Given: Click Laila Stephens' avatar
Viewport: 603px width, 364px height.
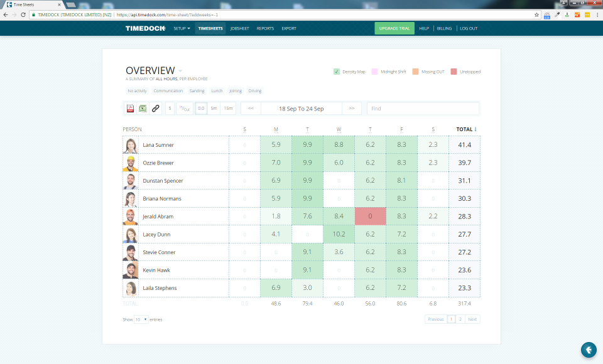Looking at the screenshot, I should coord(131,288).
